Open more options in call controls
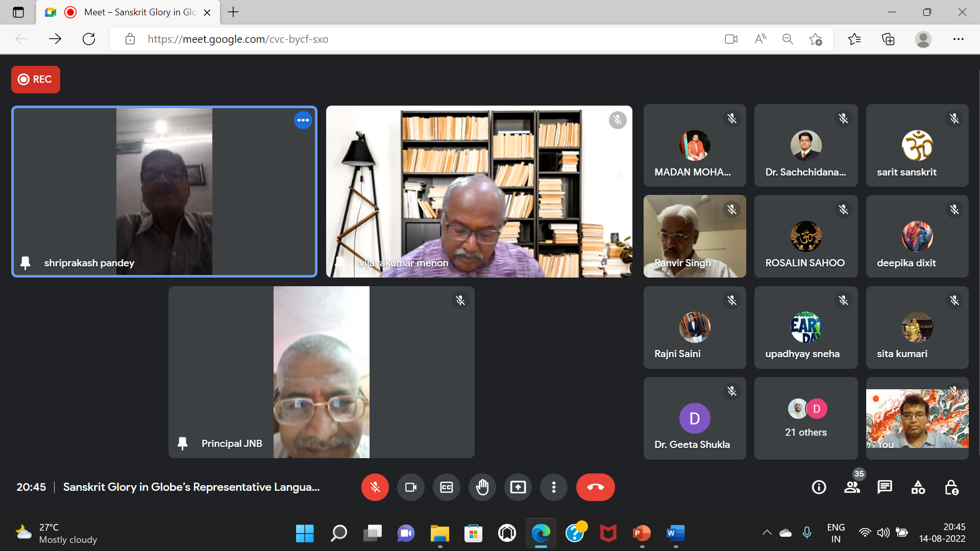 pyautogui.click(x=553, y=487)
